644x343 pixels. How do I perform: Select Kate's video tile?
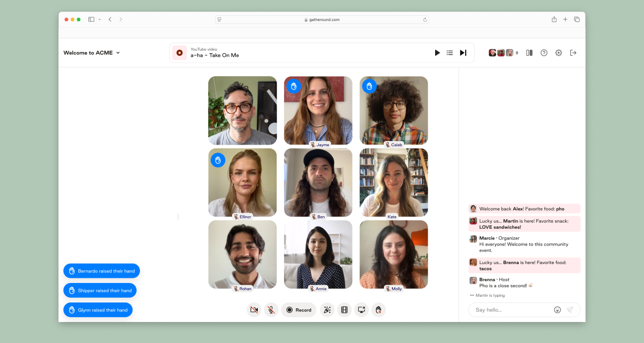394,183
